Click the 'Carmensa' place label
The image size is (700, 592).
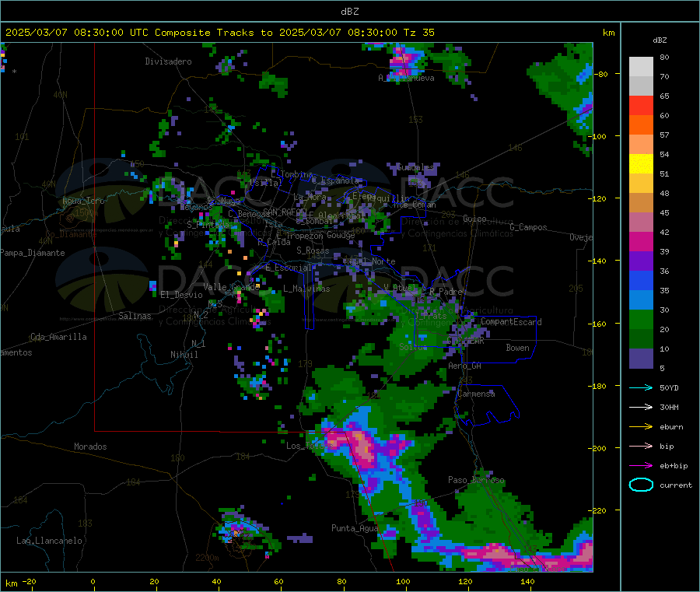476,394
